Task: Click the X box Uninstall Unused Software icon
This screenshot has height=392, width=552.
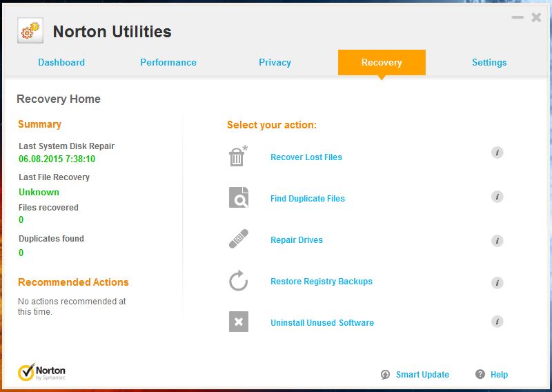Action: tap(238, 322)
